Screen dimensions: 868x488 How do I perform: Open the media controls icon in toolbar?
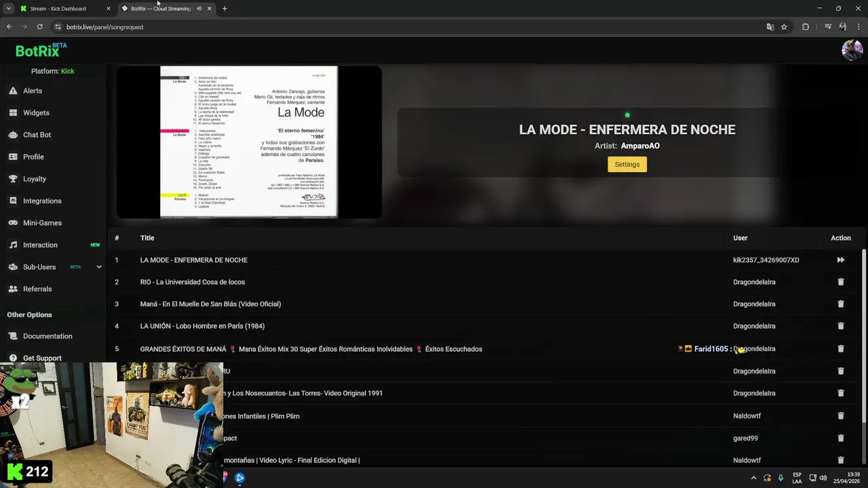[x=828, y=27]
